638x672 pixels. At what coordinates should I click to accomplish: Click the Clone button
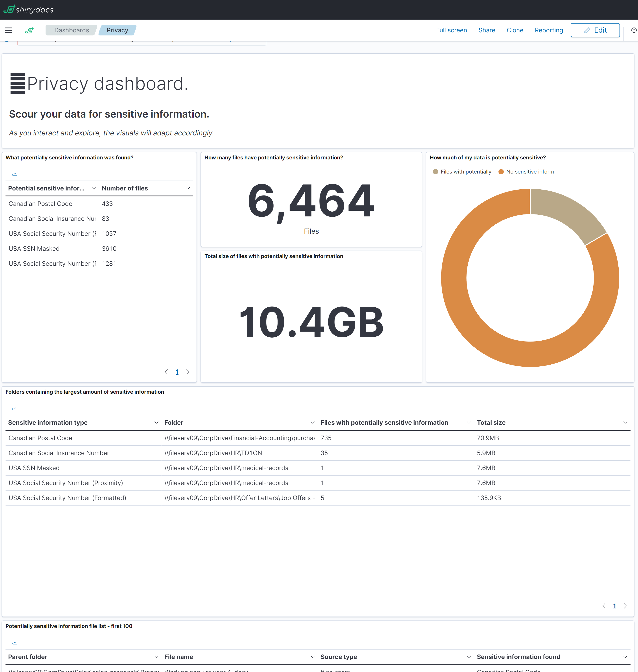coord(515,30)
